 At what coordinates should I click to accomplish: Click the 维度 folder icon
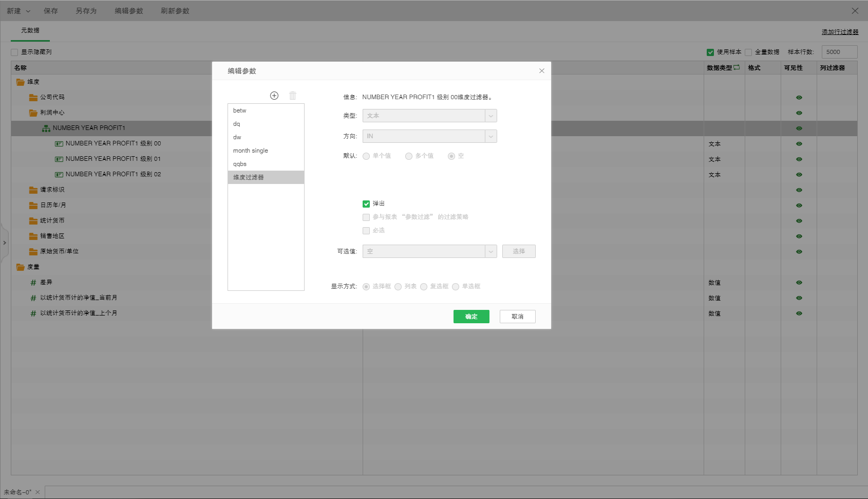pyautogui.click(x=21, y=82)
